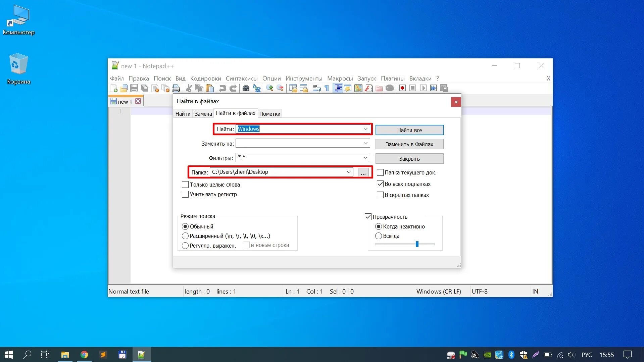Tick the 'В скрытых папках' checkbox
The height and width of the screenshot is (362, 644).
click(x=380, y=195)
